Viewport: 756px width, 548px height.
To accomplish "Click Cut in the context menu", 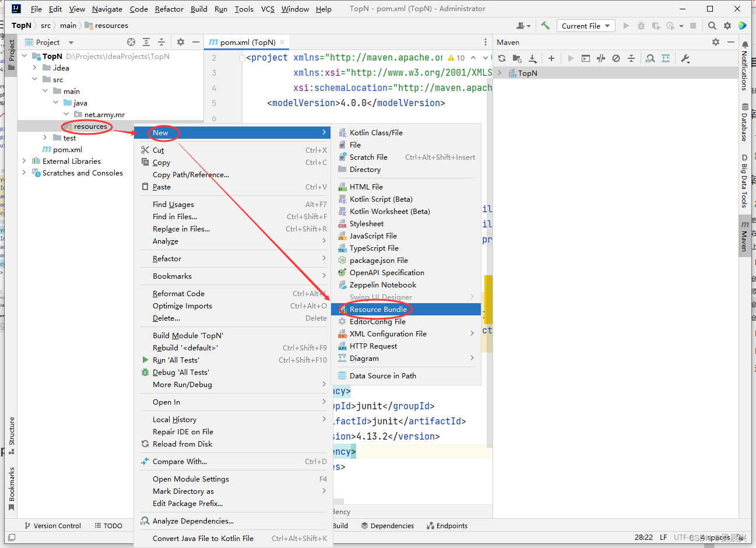I will click(x=233, y=150).
